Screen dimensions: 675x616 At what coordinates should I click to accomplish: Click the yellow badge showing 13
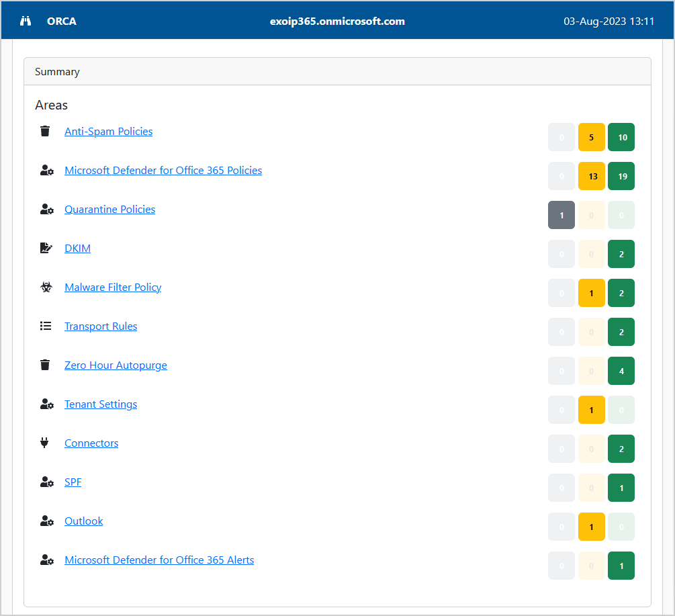(592, 176)
